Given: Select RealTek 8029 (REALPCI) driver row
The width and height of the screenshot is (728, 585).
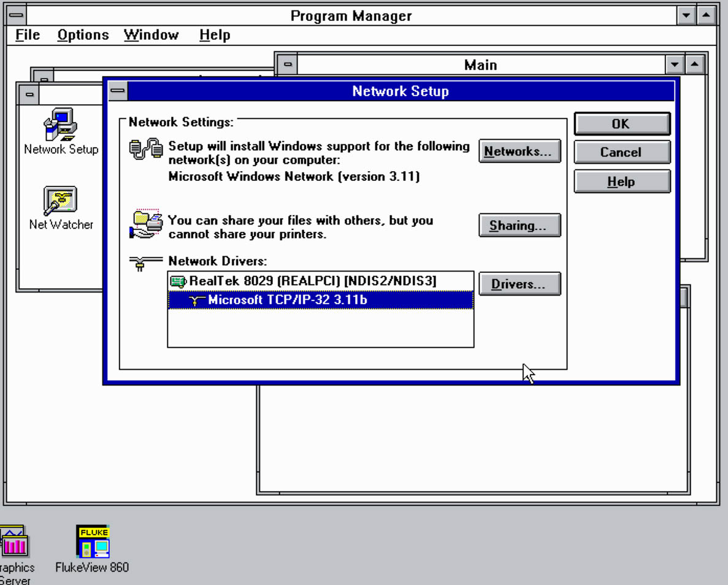Looking at the screenshot, I should tap(320, 281).
